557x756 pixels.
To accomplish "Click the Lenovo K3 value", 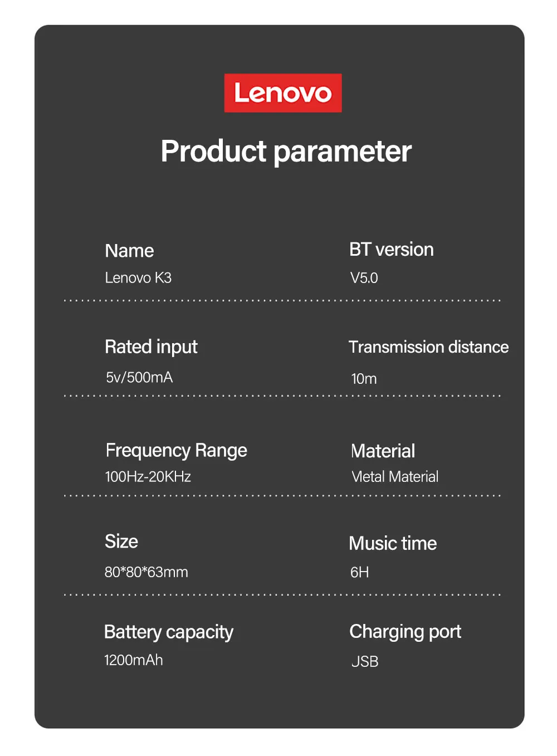I will click(x=138, y=277).
